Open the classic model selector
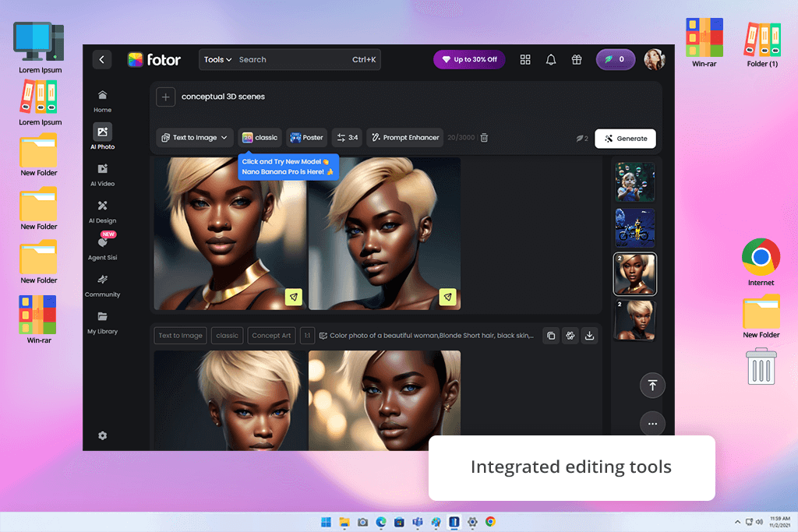 (260, 138)
